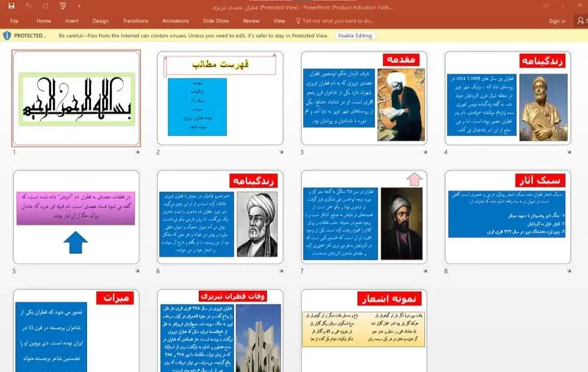The height and width of the screenshot is (372, 588).
Task: Select the View tab
Action: (279, 21)
